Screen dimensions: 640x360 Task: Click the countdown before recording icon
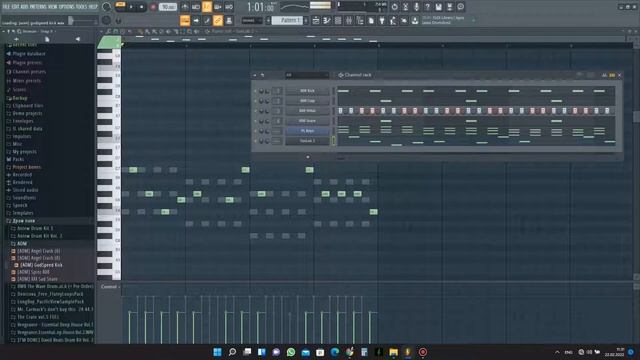(207, 7)
